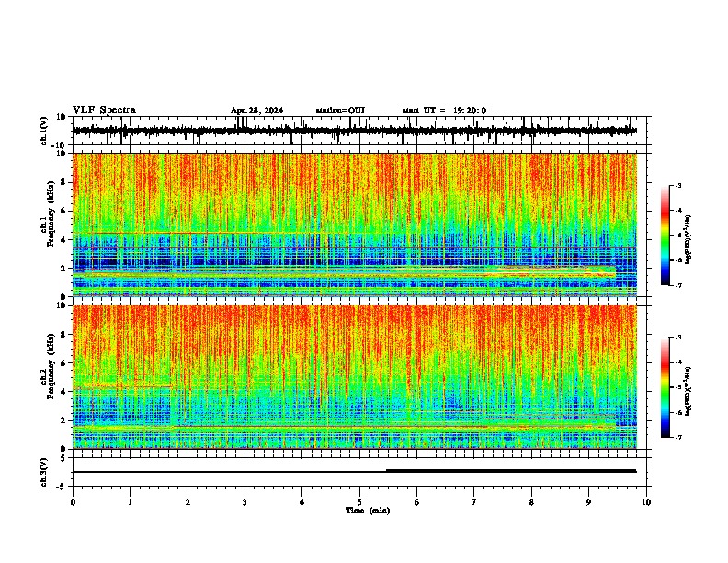Click the "-5" tick on ch.3(V) axis

[62, 487]
